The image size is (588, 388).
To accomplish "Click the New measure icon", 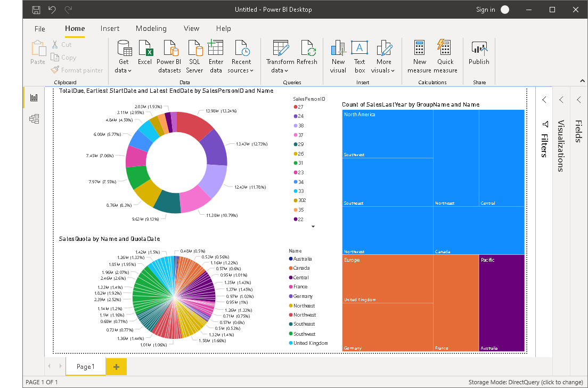I will (419, 48).
